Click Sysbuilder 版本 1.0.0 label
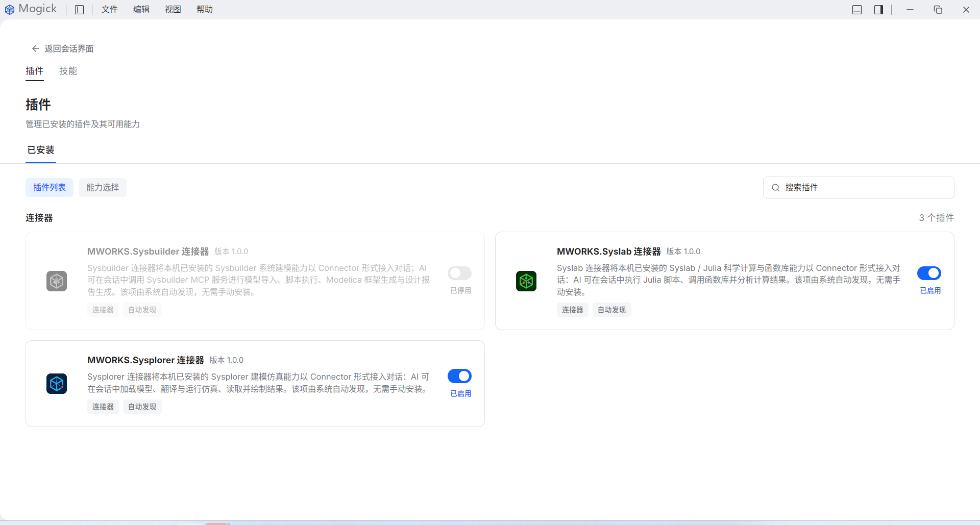Screen dimensions: 980x525 tap(231, 252)
